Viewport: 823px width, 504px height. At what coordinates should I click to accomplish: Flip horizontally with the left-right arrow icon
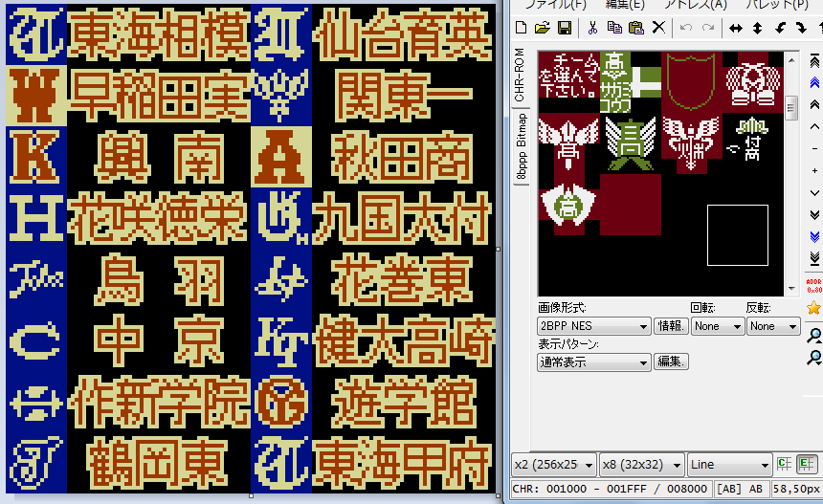[735, 29]
